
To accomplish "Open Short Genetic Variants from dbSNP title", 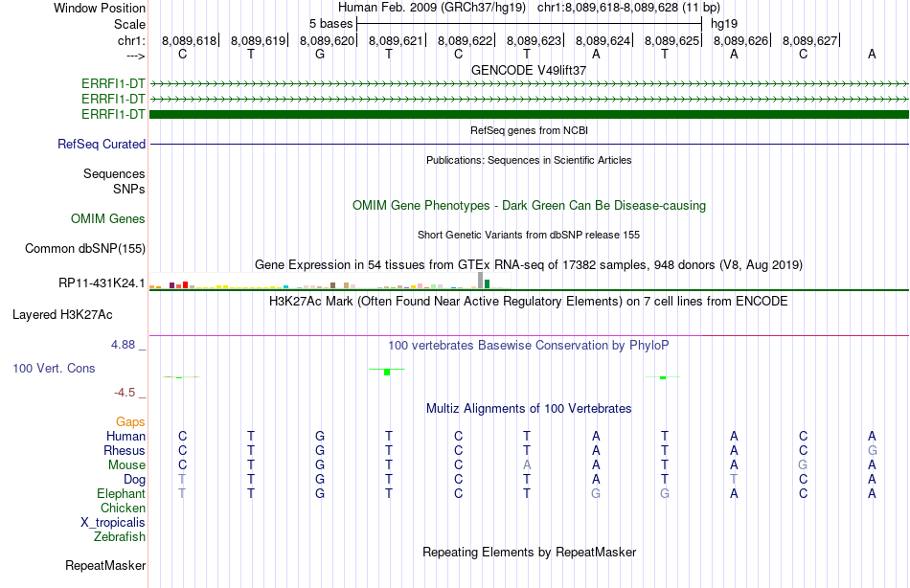I will pyautogui.click(x=529, y=235).
